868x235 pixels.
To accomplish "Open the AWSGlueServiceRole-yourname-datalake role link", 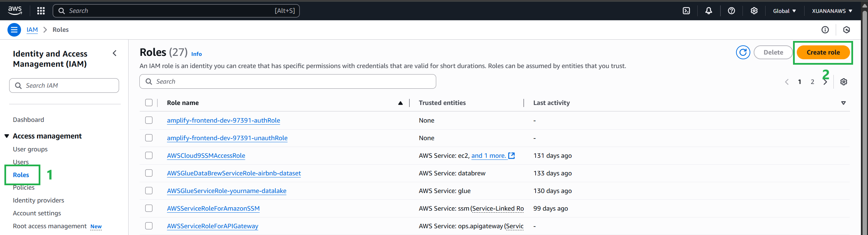I will tap(227, 191).
